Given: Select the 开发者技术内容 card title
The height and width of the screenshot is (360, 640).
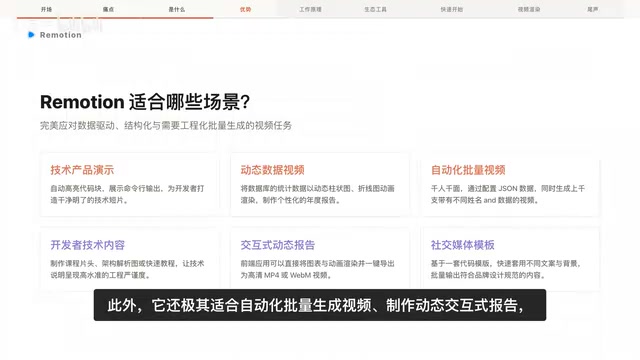Looking at the screenshot, I should pyautogui.click(x=87, y=245).
